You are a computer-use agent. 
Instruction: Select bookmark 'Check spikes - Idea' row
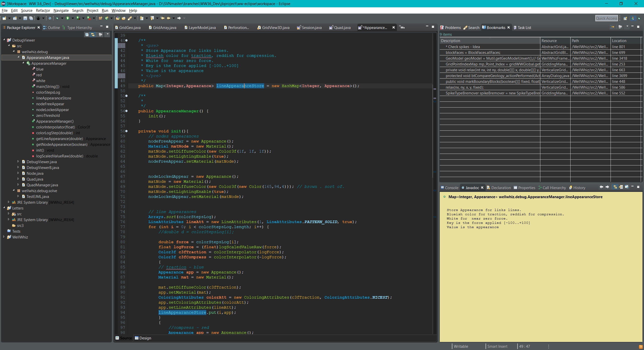(462, 47)
